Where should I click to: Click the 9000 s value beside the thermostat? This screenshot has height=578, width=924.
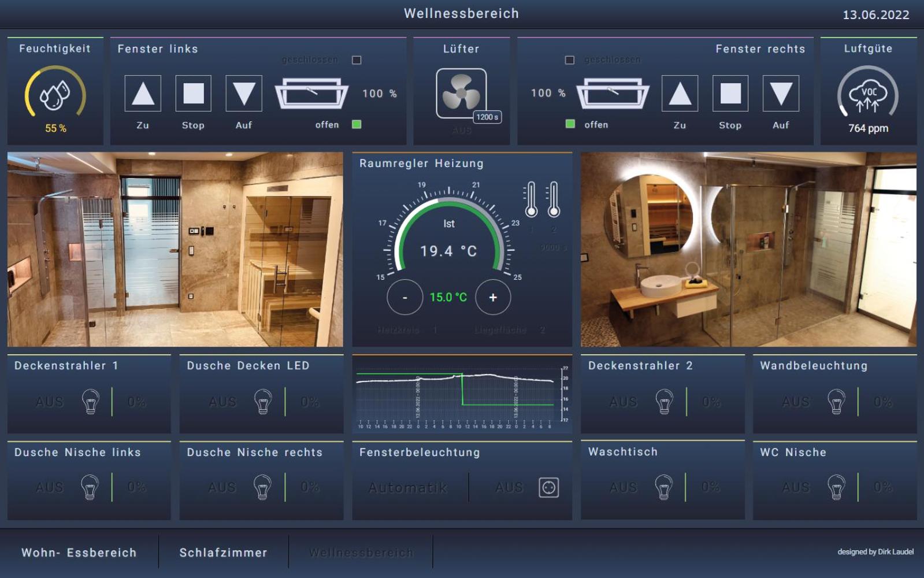coord(554,247)
